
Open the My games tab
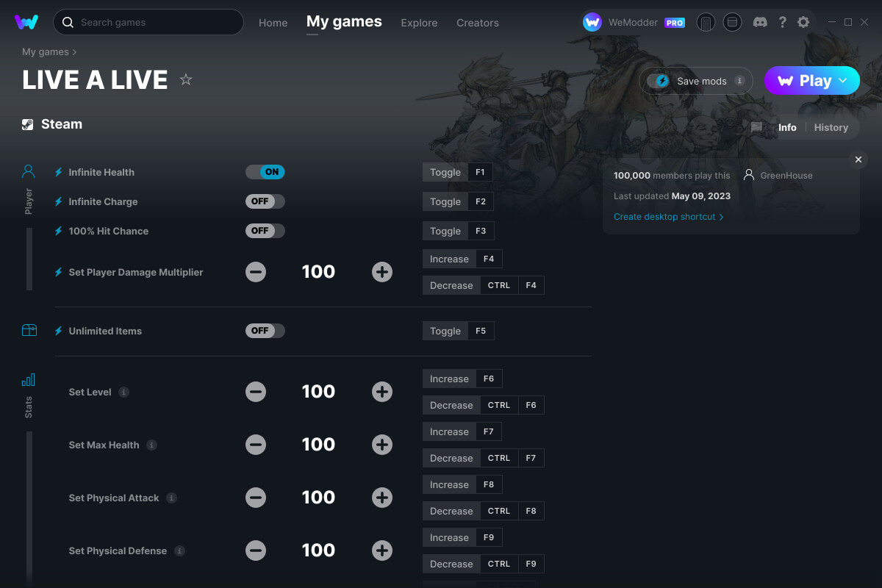pos(344,22)
